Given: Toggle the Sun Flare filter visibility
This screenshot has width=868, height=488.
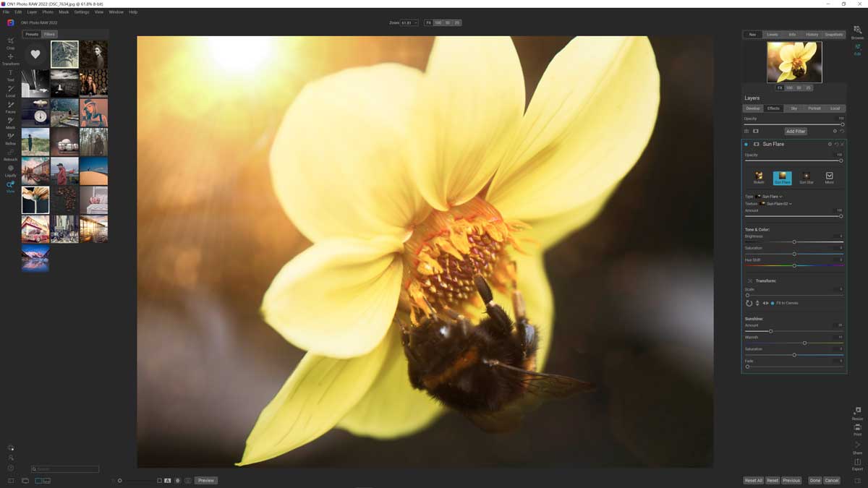Looking at the screenshot, I should (757, 144).
